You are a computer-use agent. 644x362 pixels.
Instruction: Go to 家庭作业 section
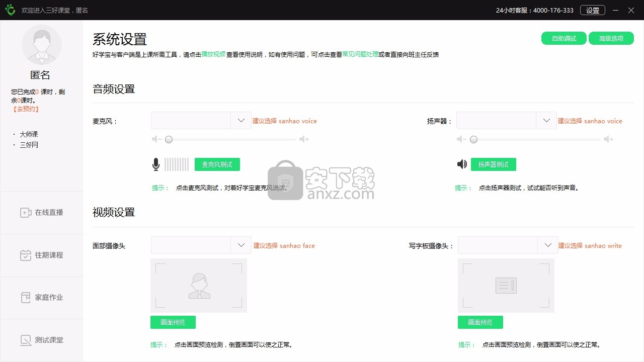click(x=42, y=297)
